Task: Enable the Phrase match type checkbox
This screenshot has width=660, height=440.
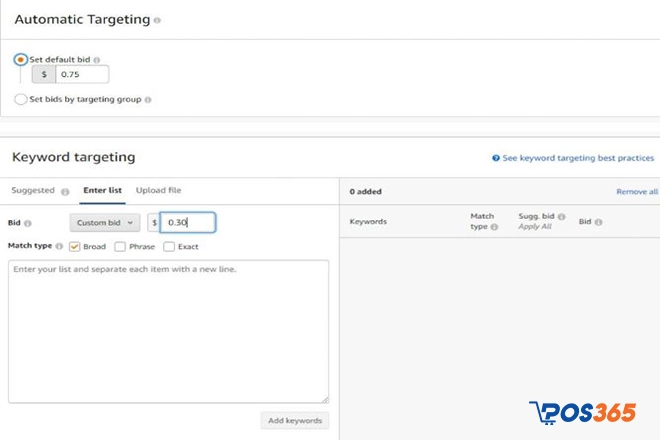Action: [x=120, y=246]
